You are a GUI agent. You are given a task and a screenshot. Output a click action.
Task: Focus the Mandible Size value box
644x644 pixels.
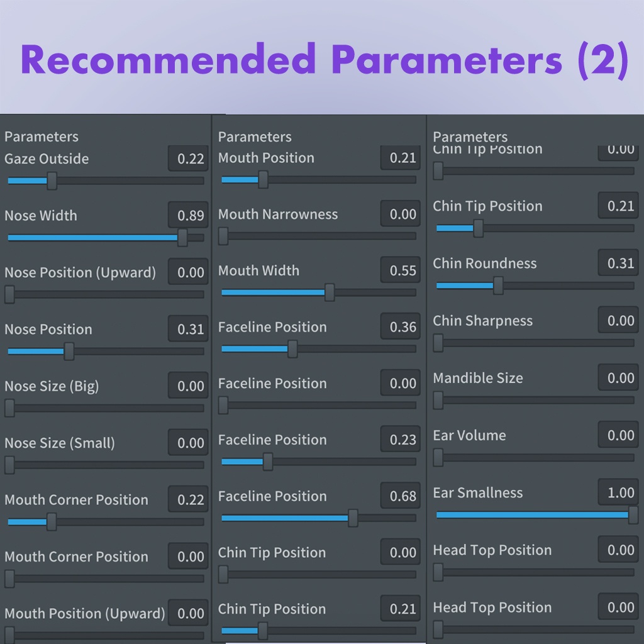coord(618,378)
